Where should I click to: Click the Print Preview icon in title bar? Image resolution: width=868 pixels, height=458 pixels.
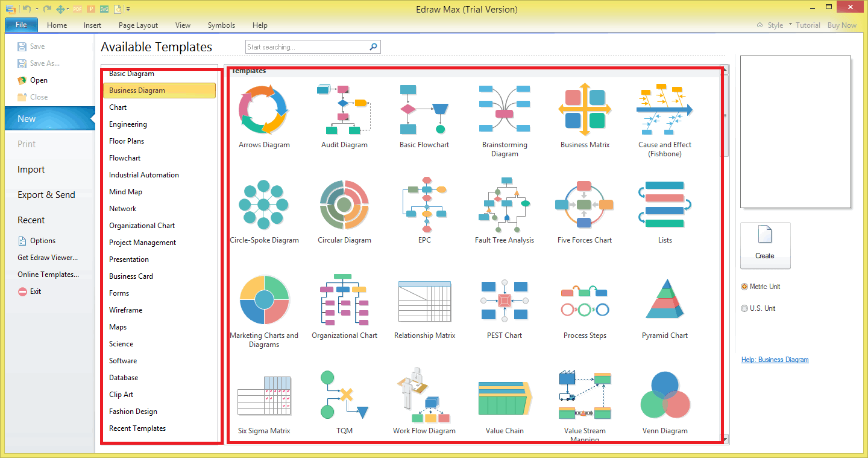(118, 9)
